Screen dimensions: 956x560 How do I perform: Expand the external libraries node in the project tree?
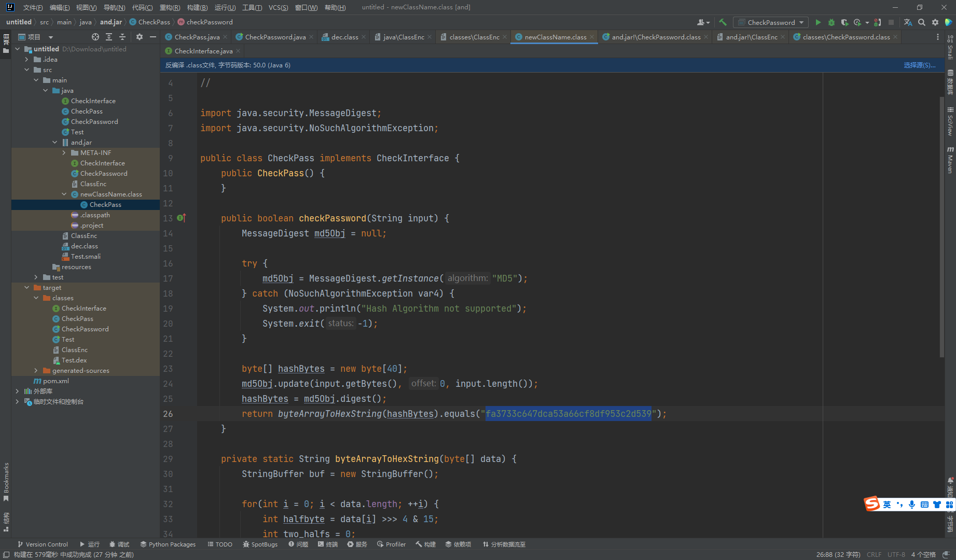(18, 391)
